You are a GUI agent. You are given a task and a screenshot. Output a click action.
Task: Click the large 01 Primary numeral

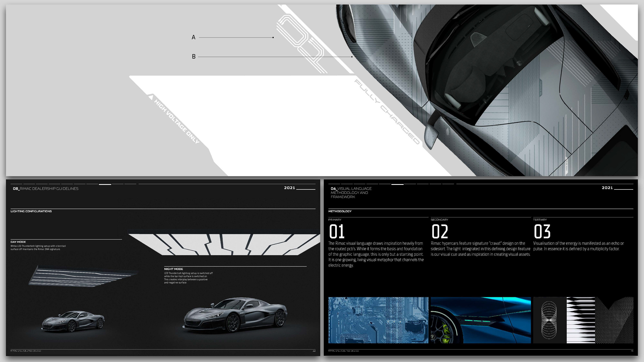click(x=337, y=232)
